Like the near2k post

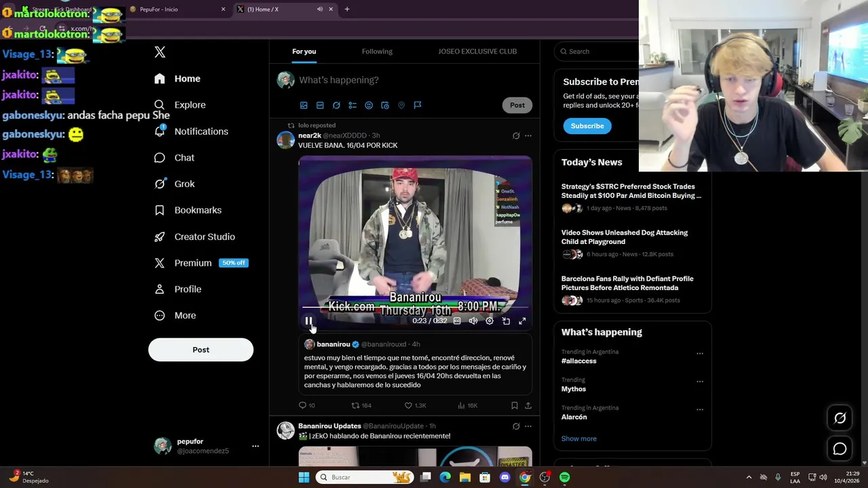point(415,405)
